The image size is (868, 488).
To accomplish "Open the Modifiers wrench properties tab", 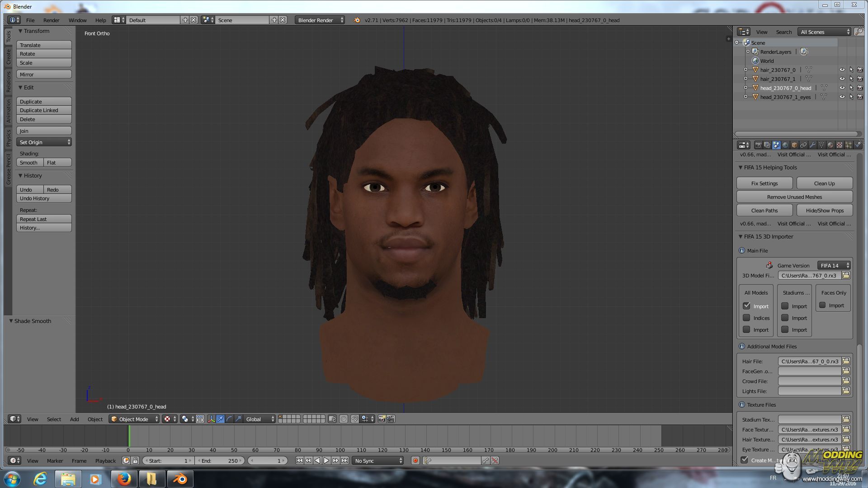I will 812,145.
